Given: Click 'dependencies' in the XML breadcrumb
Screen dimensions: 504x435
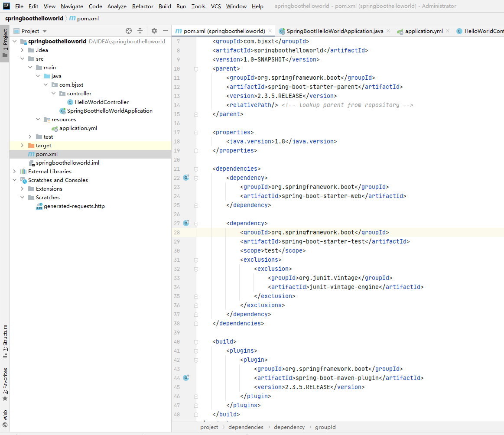Looking at the screenshot, I should pos(246,427).
